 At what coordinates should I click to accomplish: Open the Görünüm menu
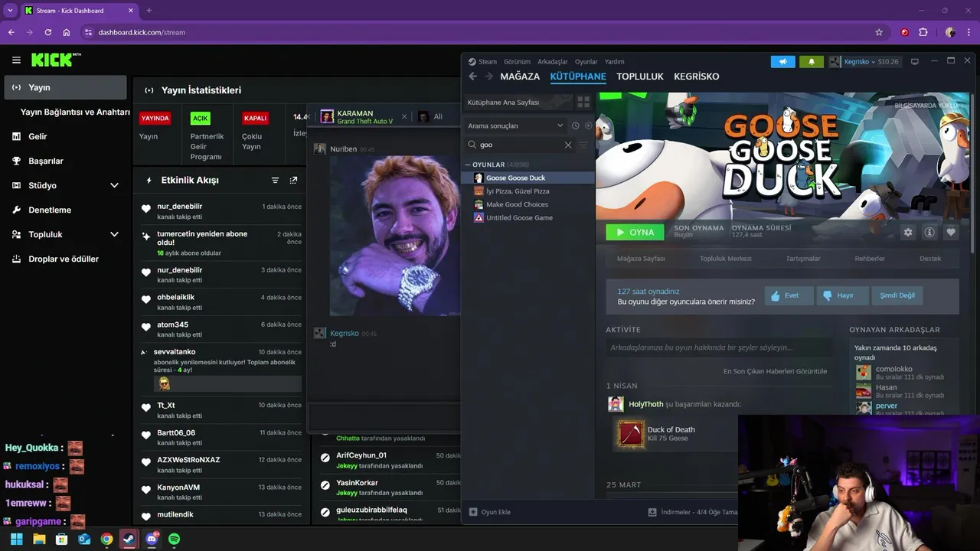click(x=517, y=61)
